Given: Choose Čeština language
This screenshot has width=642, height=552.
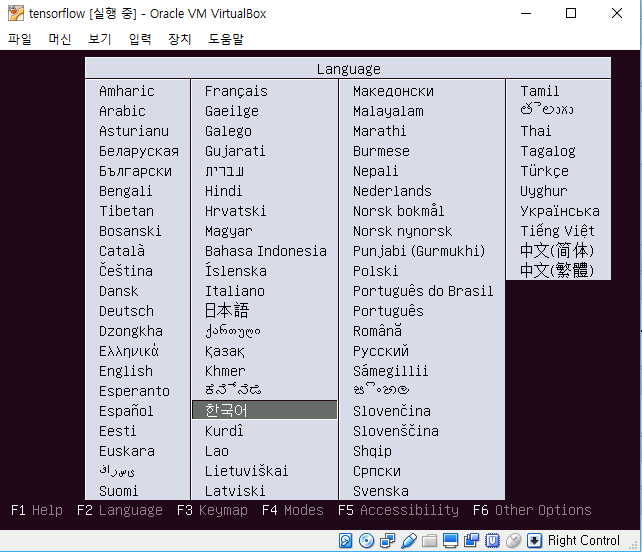Looking at the screenshot, I should [x=126, y=271].
